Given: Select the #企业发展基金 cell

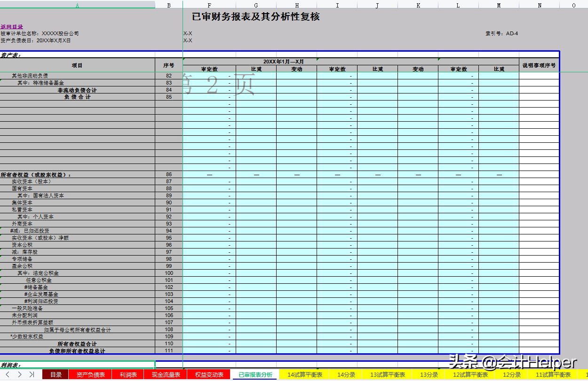Looking at the screenshot, I should click(77, 294).
